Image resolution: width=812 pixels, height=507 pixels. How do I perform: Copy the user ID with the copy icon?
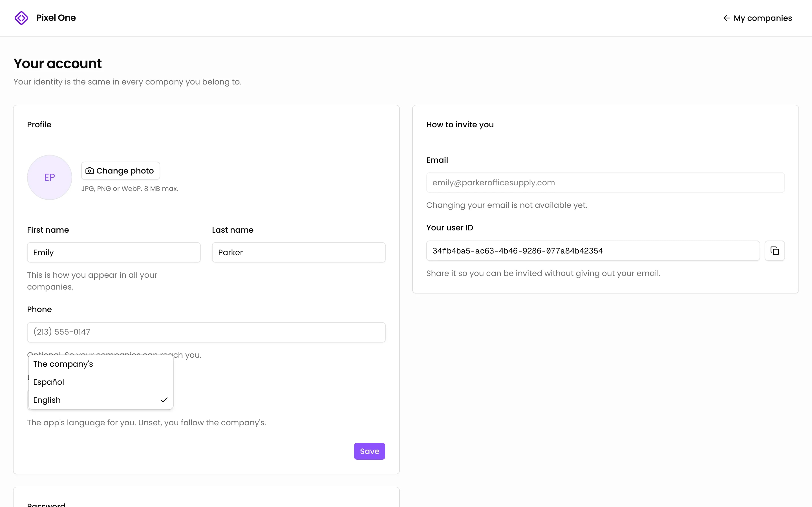(x=775, y=250)
